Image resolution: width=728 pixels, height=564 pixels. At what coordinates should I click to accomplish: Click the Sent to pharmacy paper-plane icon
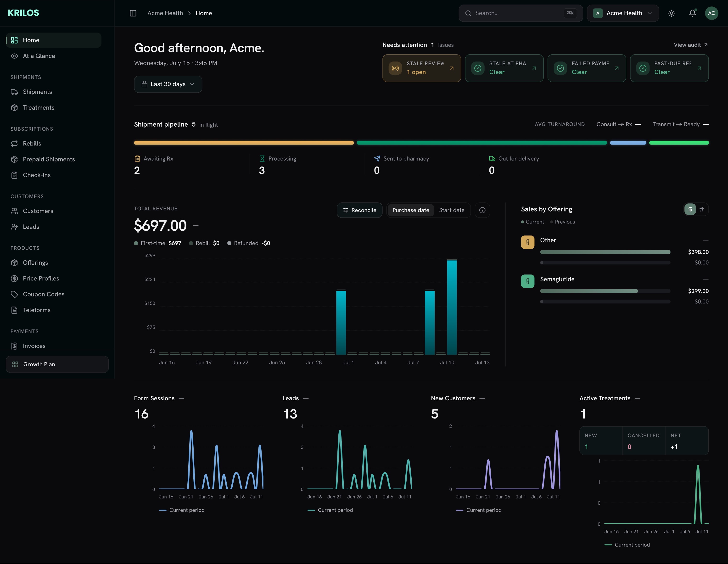click(x=377, y=159)
